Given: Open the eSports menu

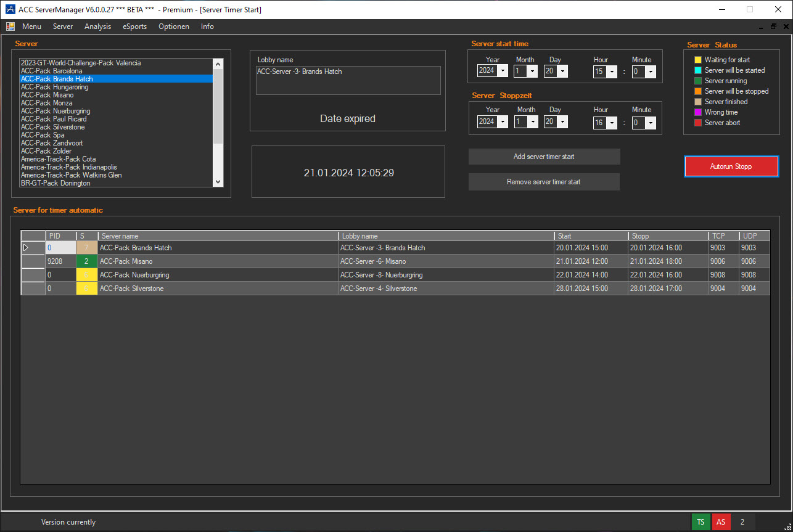Looking at the screenshot, I should pyautogui.click(x=134, y=27).
